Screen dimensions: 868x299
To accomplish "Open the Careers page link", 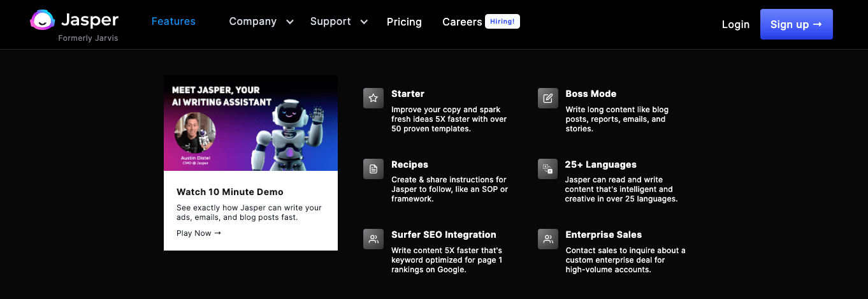I will [x=462, y=22].
